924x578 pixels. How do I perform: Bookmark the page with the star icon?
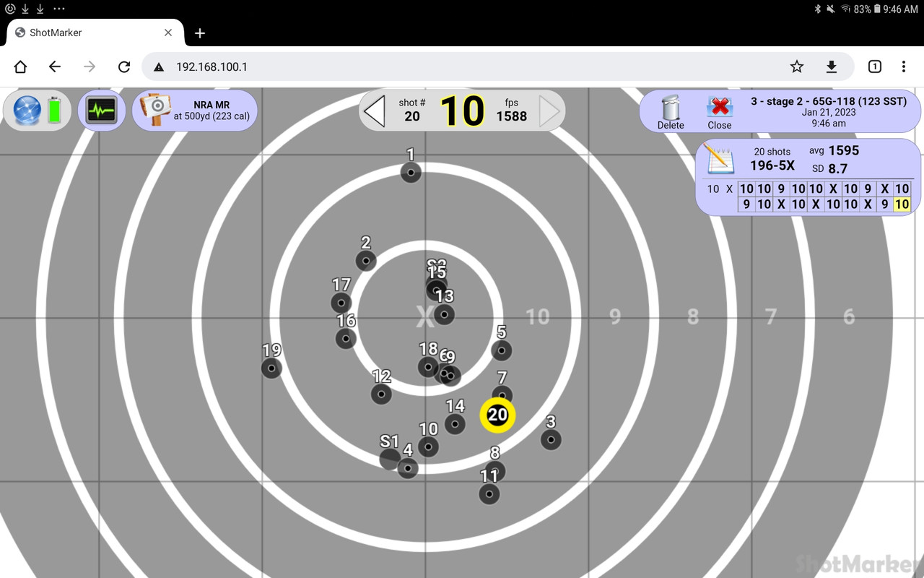796,66
